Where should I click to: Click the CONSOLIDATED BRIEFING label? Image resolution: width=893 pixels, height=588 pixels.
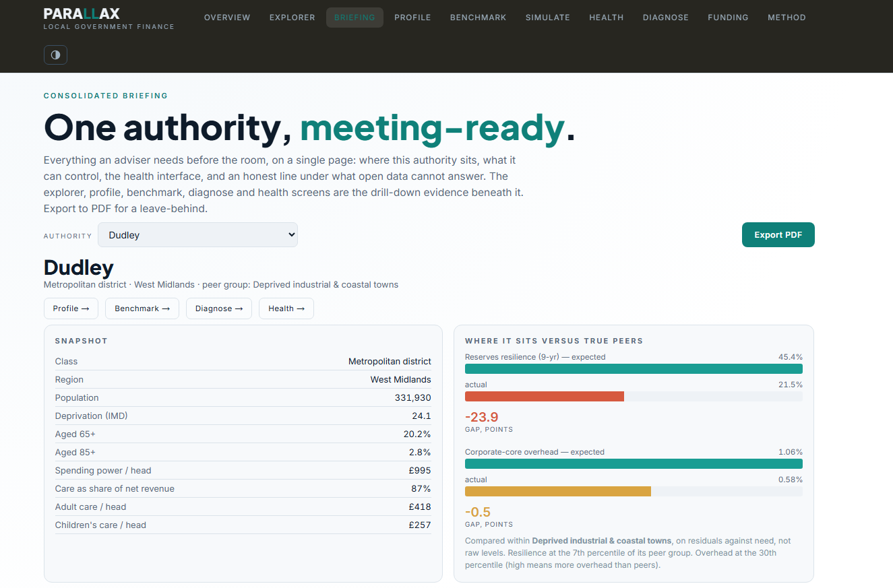(x=106, y=96)
